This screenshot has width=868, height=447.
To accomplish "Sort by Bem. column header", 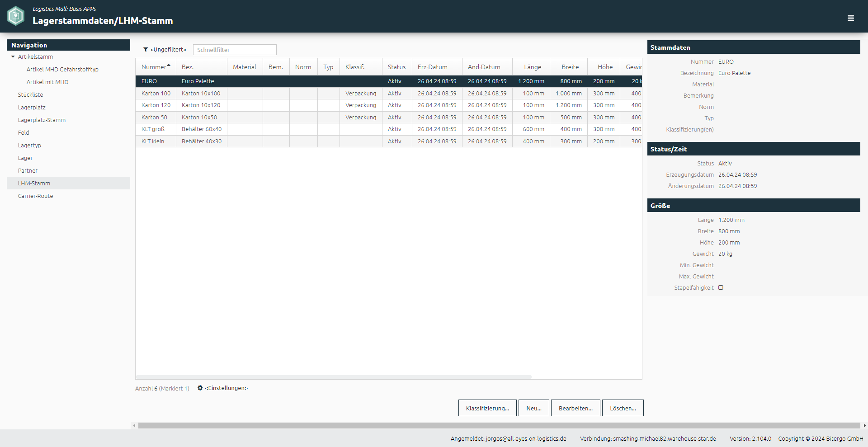I will [x=276, y=67].
